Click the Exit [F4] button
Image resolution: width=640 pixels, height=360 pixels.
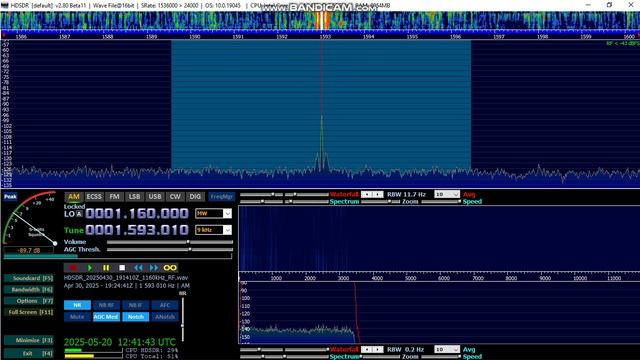[x=29, y=353]
